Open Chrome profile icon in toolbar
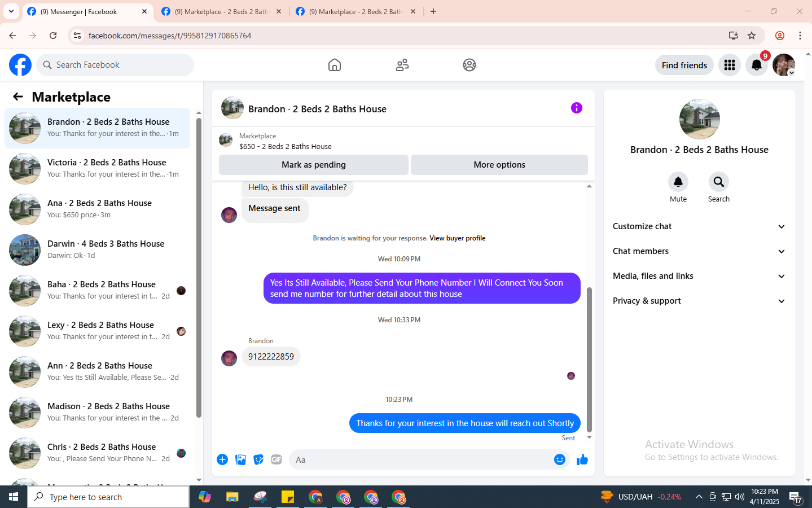The width and height of the screenshot is (812, 508). click(780, 36)
